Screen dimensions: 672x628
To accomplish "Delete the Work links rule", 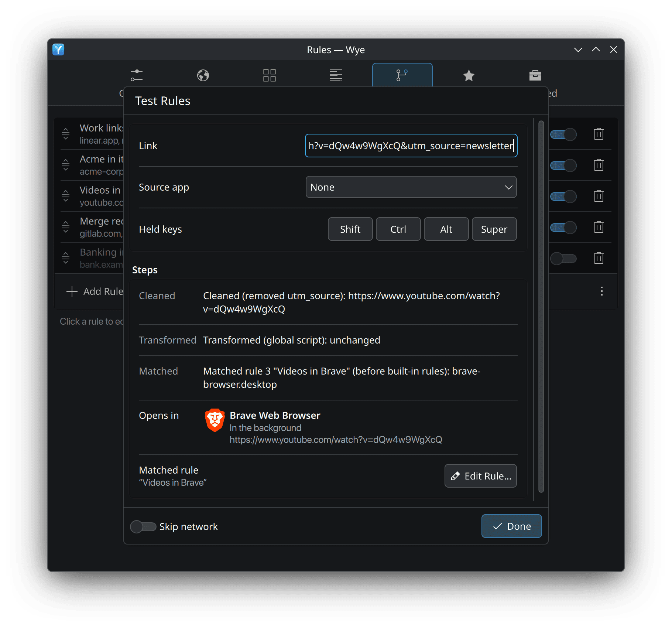I will point(599,134).
